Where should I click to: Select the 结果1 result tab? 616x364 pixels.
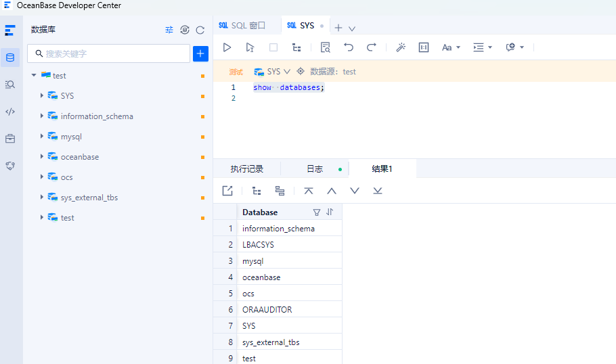click(382, 169)
